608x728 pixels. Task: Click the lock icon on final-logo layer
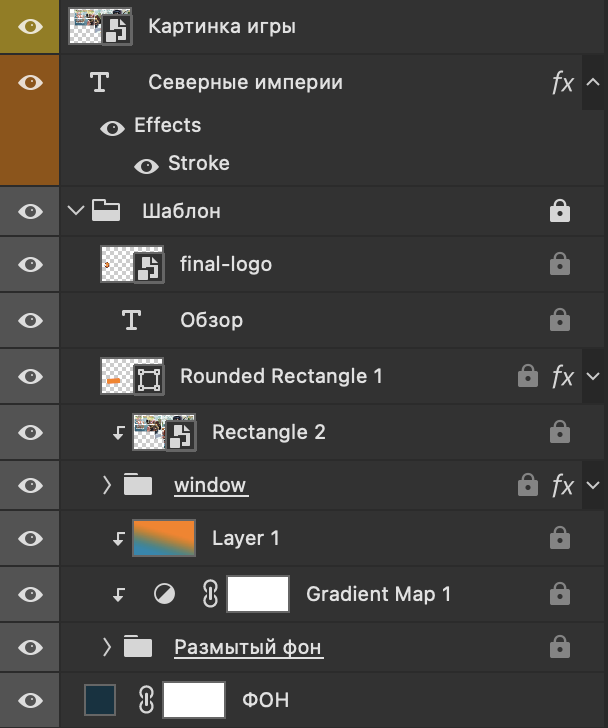[560, 265]
